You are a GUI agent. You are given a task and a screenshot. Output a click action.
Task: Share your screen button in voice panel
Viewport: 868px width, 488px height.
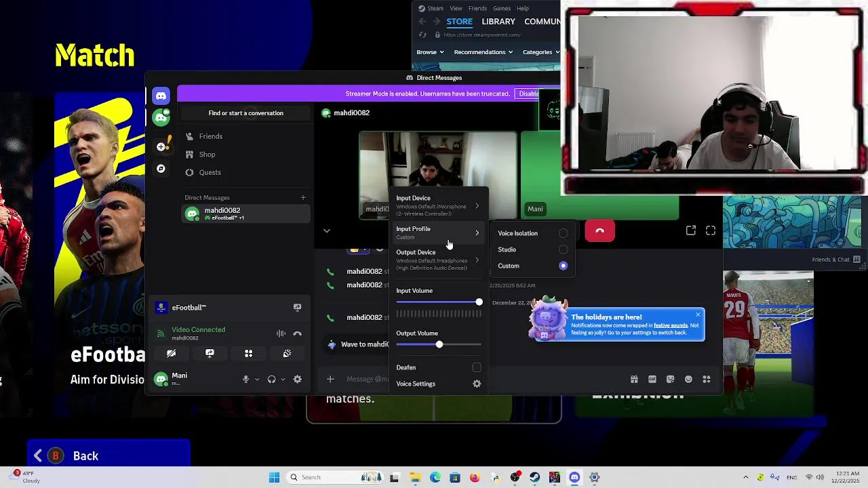point(210,353)
